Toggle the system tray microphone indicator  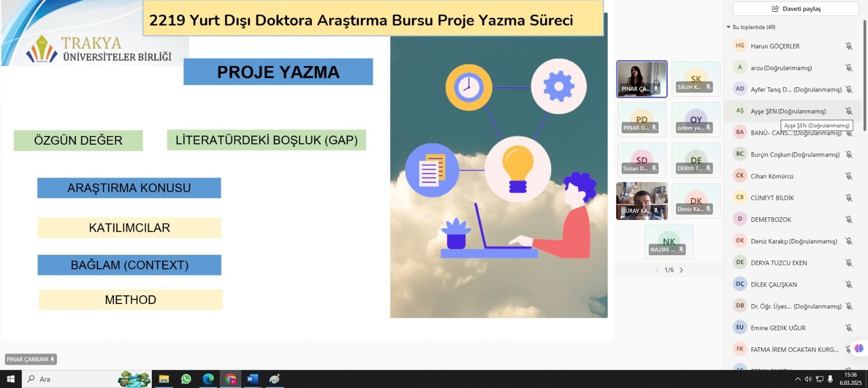[x=830, y=379]
